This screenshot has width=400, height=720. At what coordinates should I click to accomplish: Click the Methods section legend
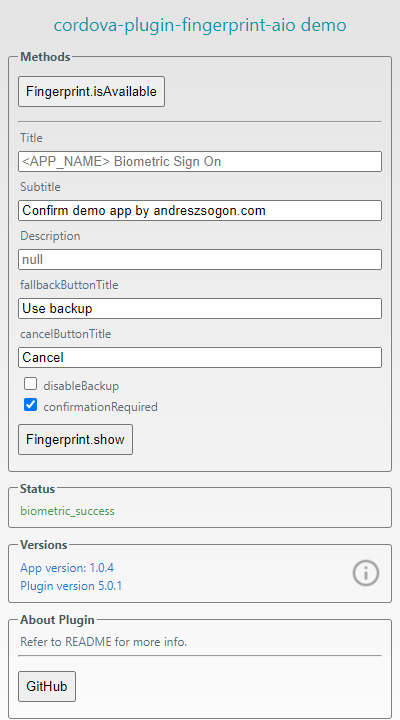(45, 57)
